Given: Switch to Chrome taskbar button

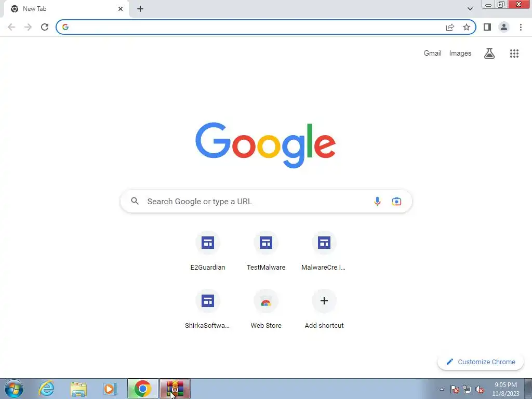Looking at the screenshot, I should (142, 389).
